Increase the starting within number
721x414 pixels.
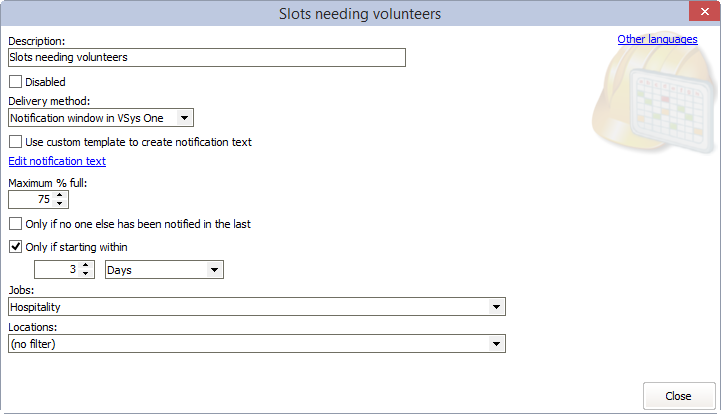click(87, 265)
